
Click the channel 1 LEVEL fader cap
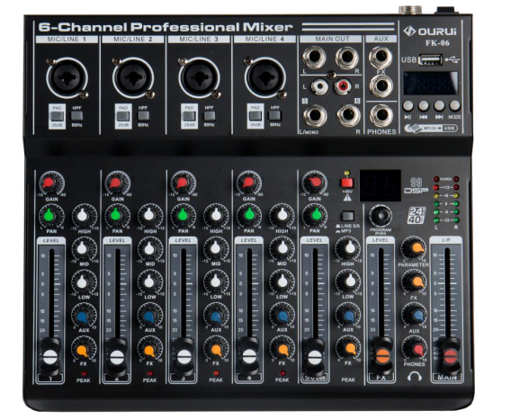[49, 356]
